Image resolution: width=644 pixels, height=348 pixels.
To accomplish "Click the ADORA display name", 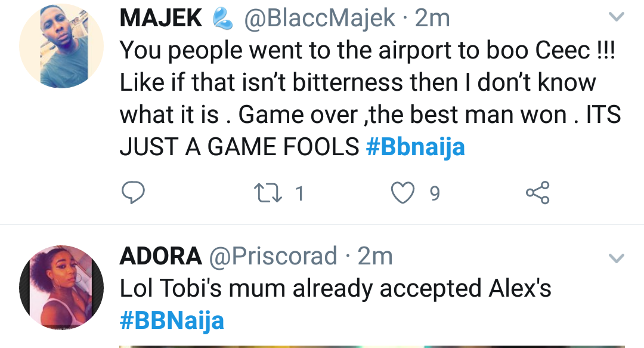I will pos(160,257).
